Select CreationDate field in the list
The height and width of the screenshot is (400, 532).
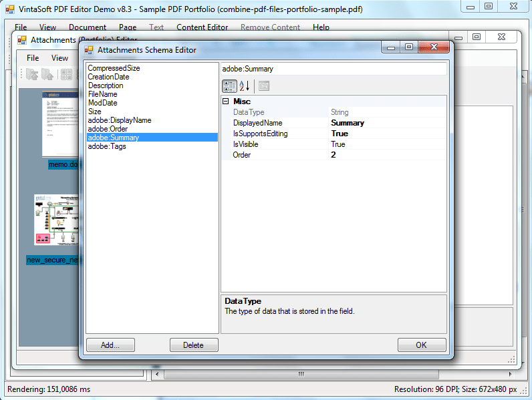point(152,77)
